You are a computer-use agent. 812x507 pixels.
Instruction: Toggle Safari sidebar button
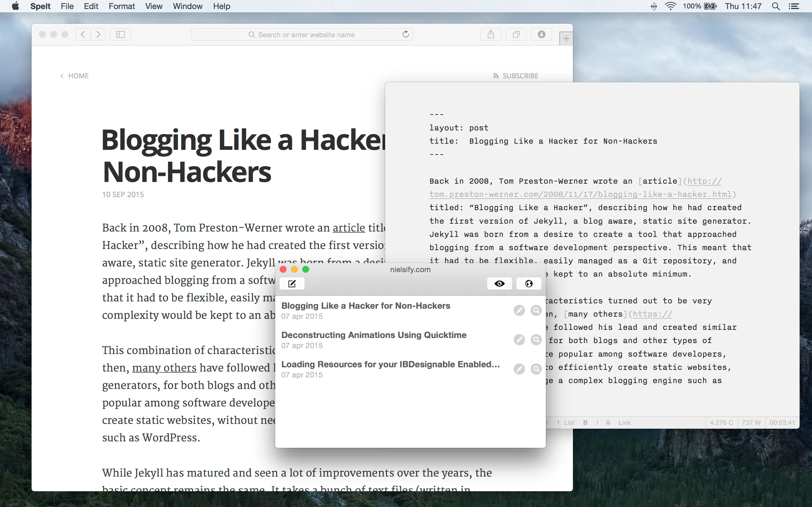[x=120, y=35]
